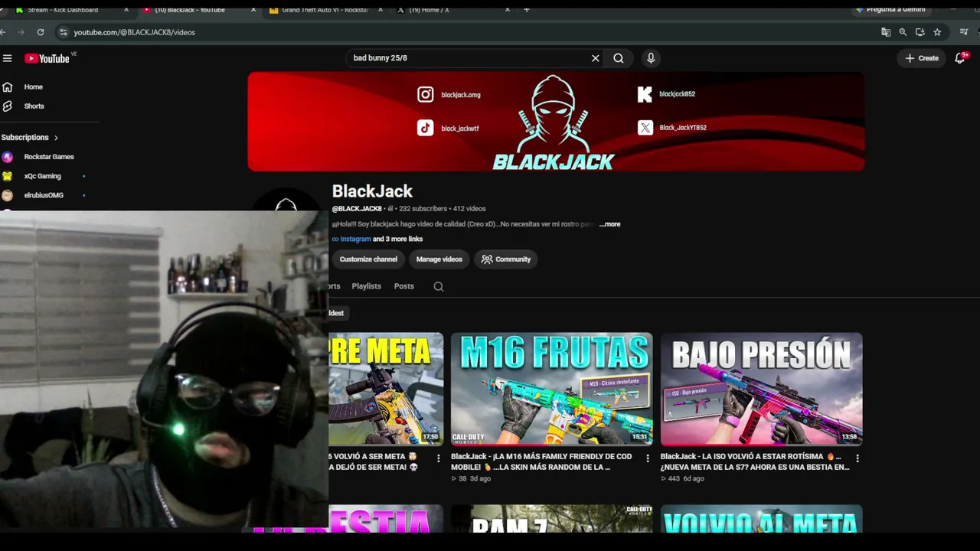
Task: Expand the channel description with '...more'
Action: (x=610, y=224)
